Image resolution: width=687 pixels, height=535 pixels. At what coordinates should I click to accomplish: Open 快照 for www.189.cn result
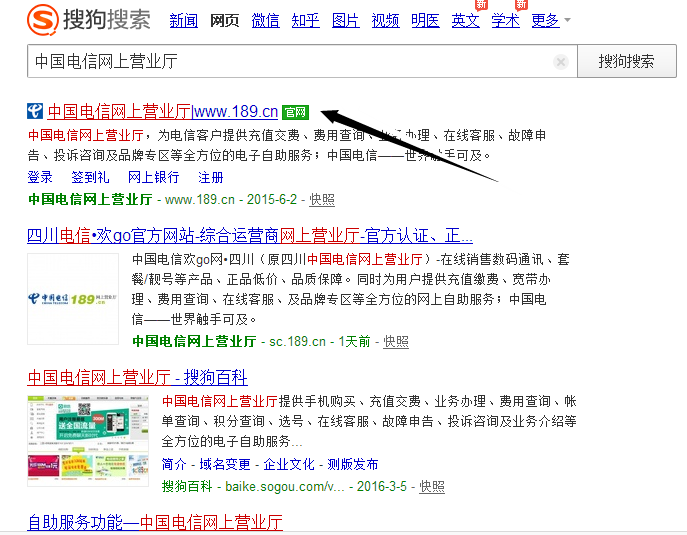click(322, 199)
